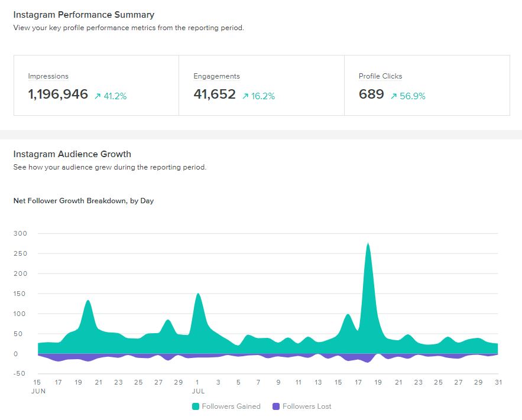The height and width of the screenshot is (420, 522).
Task: Click the Followers Gained legend label
Action: tap(231, 406)
